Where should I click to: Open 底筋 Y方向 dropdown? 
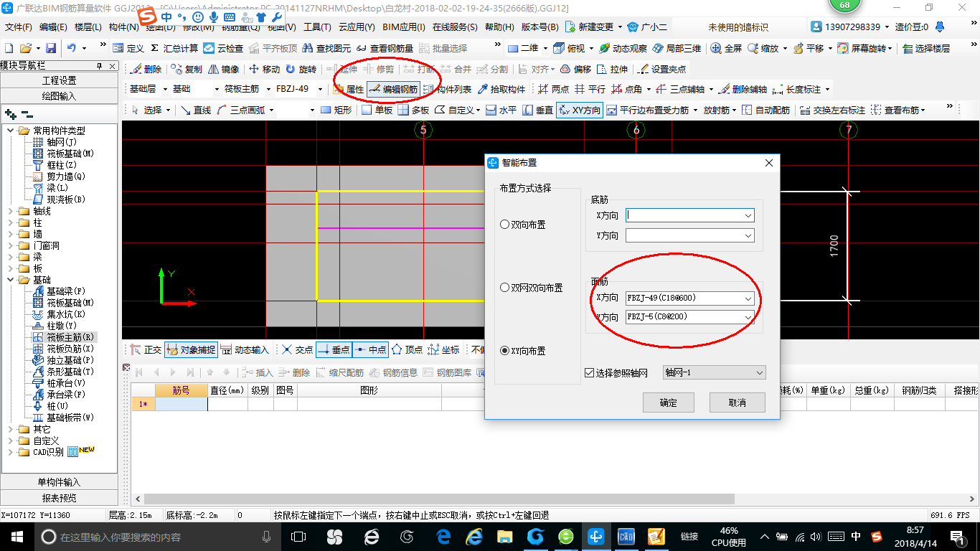coord(748,235)
